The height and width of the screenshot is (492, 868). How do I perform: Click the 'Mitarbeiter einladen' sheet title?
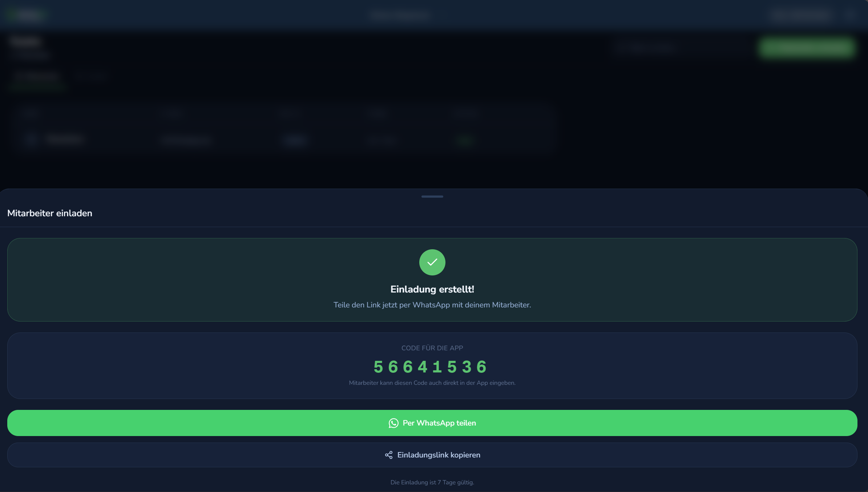[x=50, y=213]
